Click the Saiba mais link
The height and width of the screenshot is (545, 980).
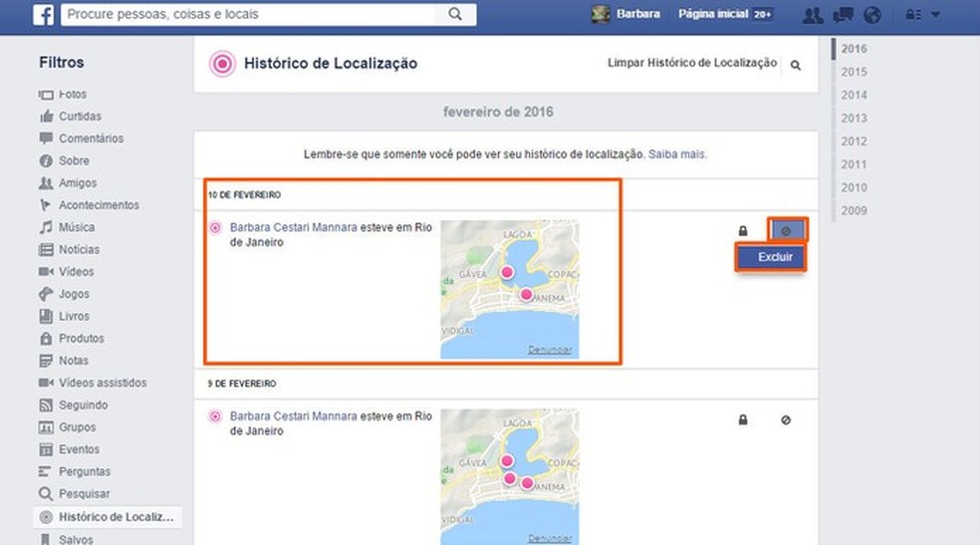[677, 154]
